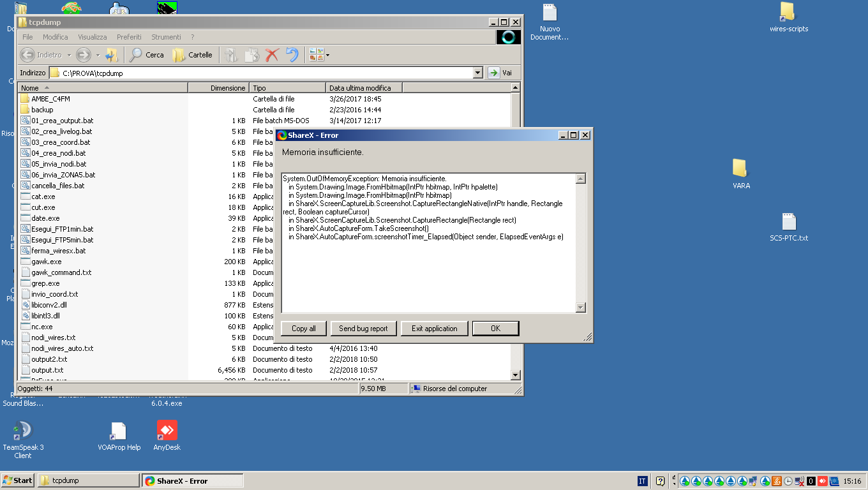Open the Strumenti menu
This screenshot has width=868, height=490.
coord(166,37)
